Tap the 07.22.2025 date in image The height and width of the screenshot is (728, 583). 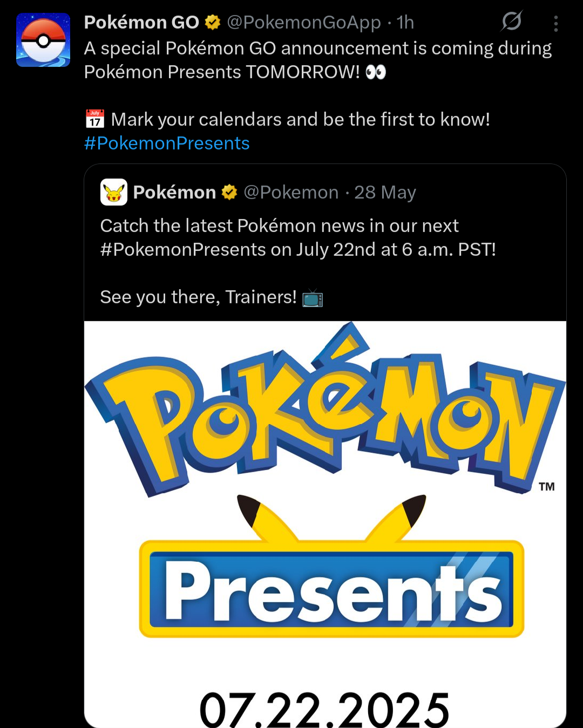(324, 709)
